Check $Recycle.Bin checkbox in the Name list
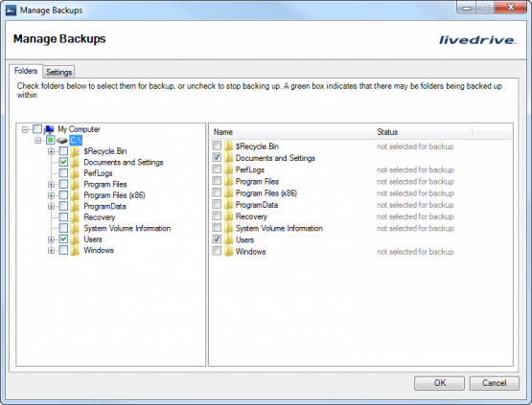Viewport: 532px width, 405px height. pos(217,146)
